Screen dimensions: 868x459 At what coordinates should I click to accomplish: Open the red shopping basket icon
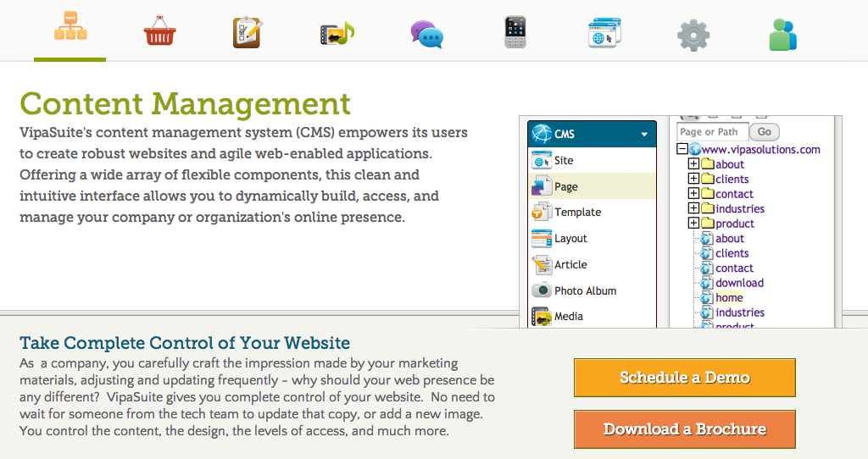(x=159, y=33)
